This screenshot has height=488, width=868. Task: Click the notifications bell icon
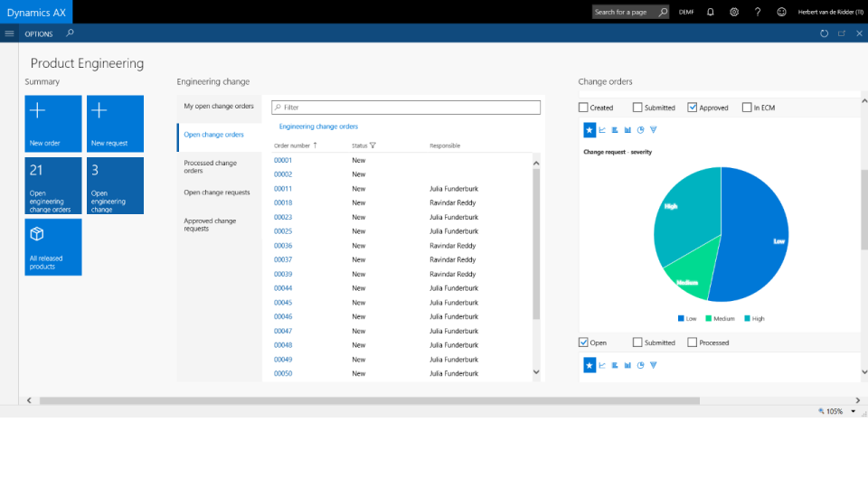click(x=711, y=12)
